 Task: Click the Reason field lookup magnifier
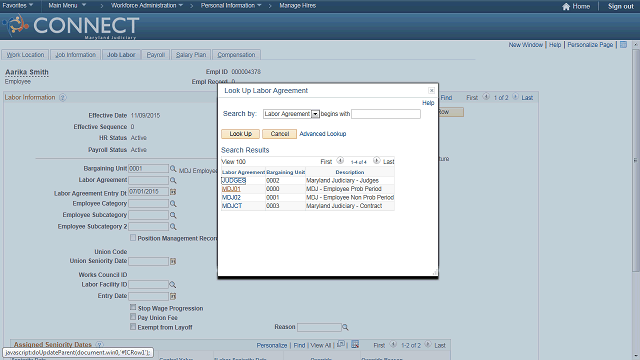pyautogui.click(x=345, y=327)
